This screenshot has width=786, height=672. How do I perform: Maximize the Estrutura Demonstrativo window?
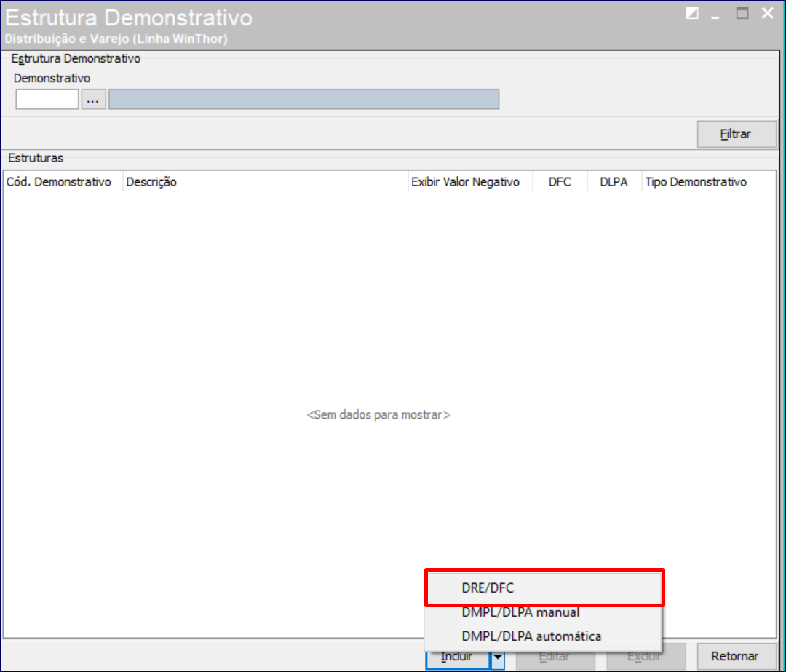[x=742, y=14]
